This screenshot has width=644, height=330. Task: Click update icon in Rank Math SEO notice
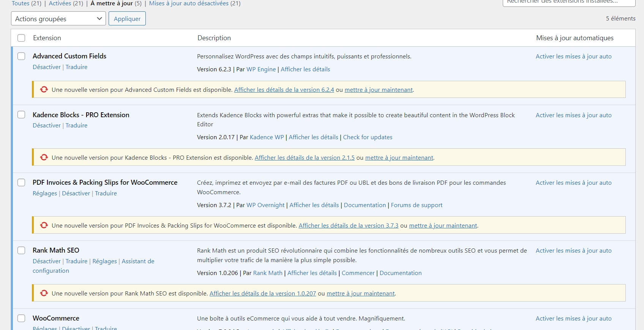(44, 293)
